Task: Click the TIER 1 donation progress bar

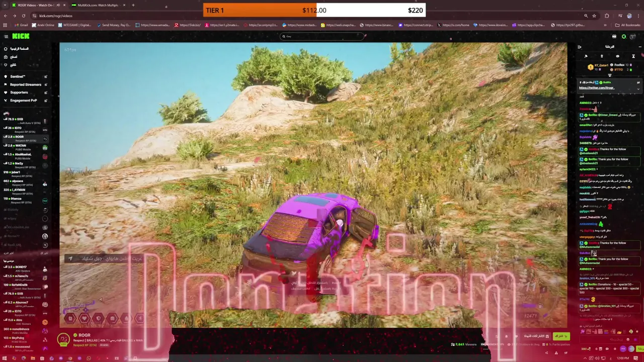Action: coord(314,10)
